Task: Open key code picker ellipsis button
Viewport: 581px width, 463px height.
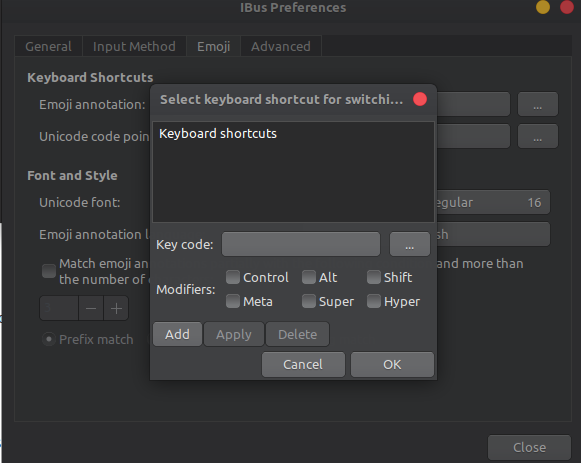Action: pyautogui.click(x=410, y=244)
